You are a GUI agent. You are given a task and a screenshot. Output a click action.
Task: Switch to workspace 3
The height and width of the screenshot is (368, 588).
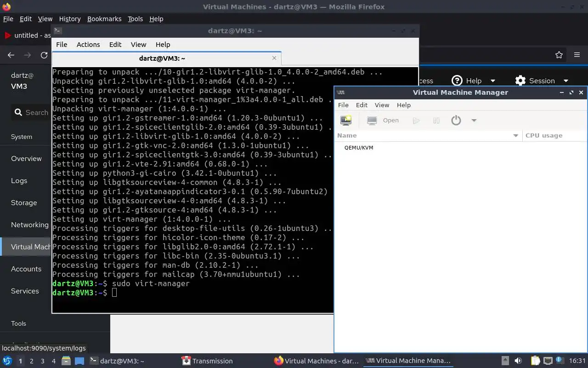coord(42,361)
